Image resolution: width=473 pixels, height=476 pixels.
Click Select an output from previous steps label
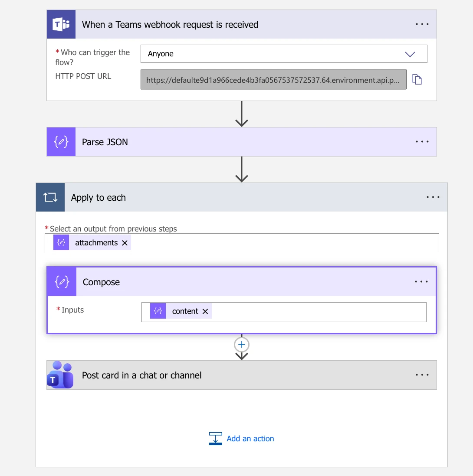(113, 228)
